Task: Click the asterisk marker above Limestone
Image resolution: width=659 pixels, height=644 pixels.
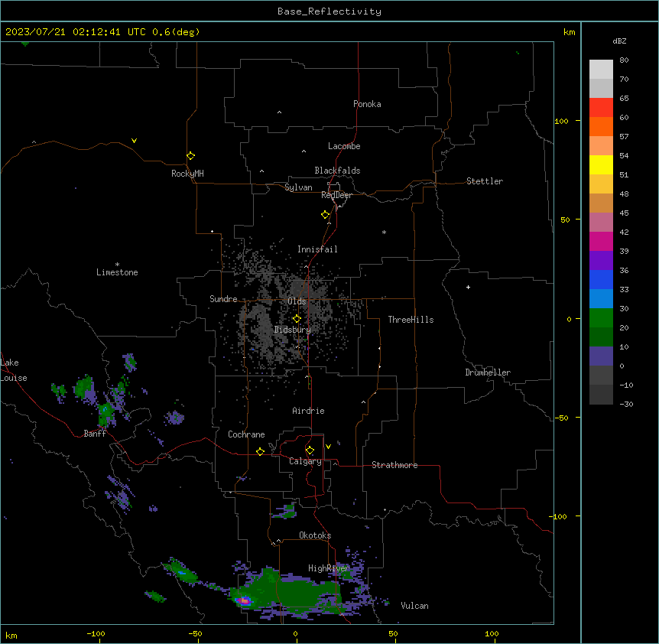Action: [117, 265]
